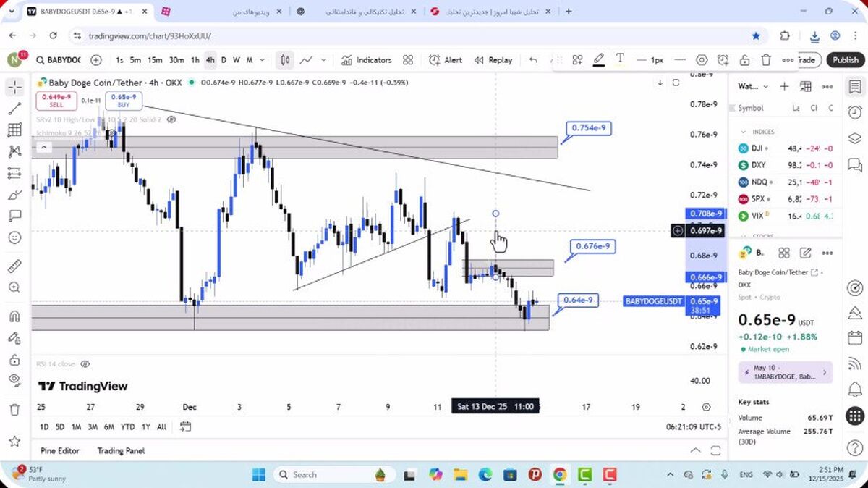868x488 pixels.
Task: Add alert on drawing clock-plus icon
Action: click(723, 60)
